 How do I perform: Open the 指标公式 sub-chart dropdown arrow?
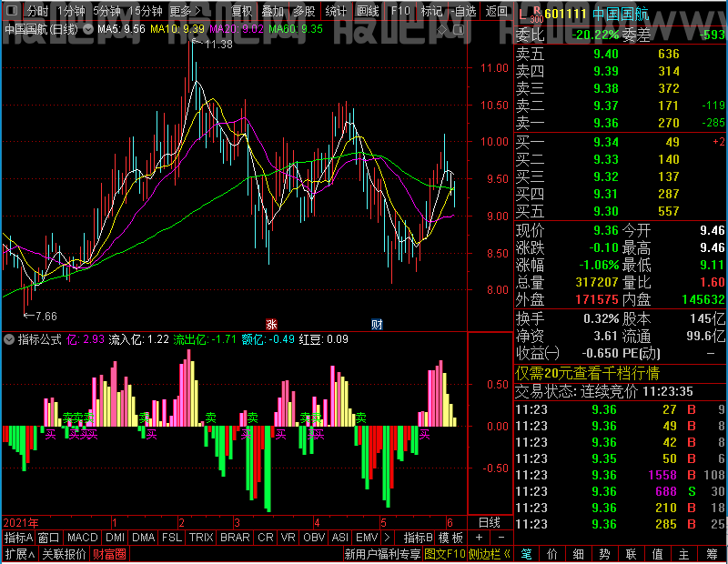coord(9,339)
